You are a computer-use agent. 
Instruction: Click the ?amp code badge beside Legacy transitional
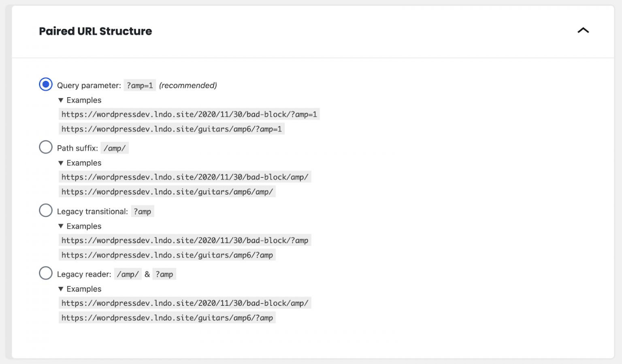point(143,211)
